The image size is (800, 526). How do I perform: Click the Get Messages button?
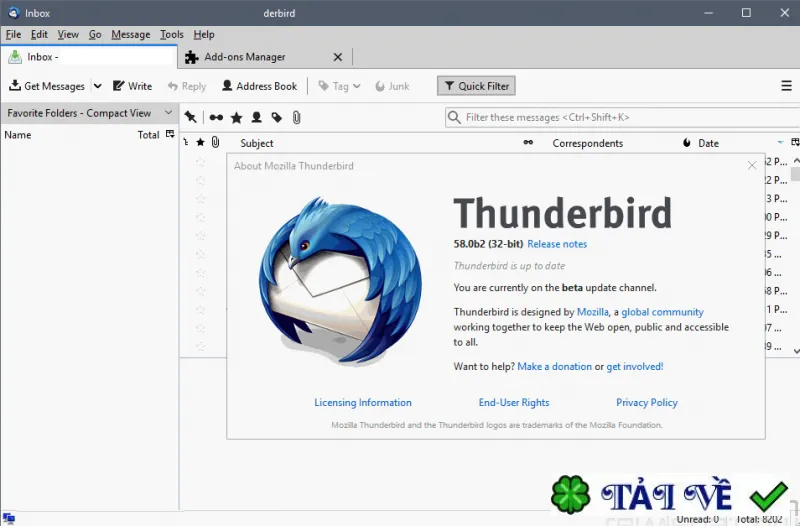coord(47,86)
